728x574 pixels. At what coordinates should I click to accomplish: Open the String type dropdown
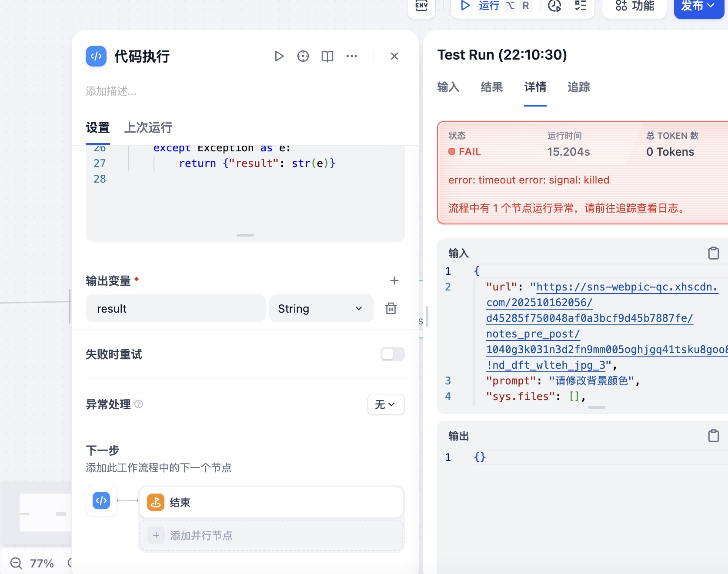pyautogui.click(x=321, y=308)
